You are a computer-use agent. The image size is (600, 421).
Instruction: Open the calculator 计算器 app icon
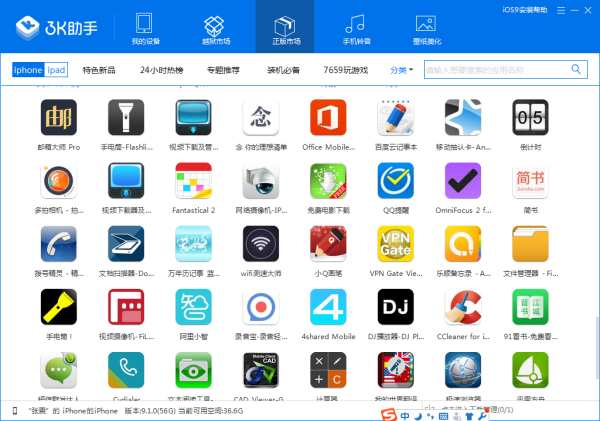[x=328, y=370]
